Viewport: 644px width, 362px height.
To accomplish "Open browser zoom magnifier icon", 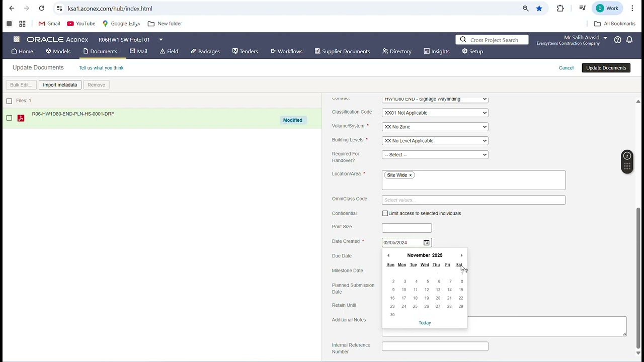I will (526, 9).
